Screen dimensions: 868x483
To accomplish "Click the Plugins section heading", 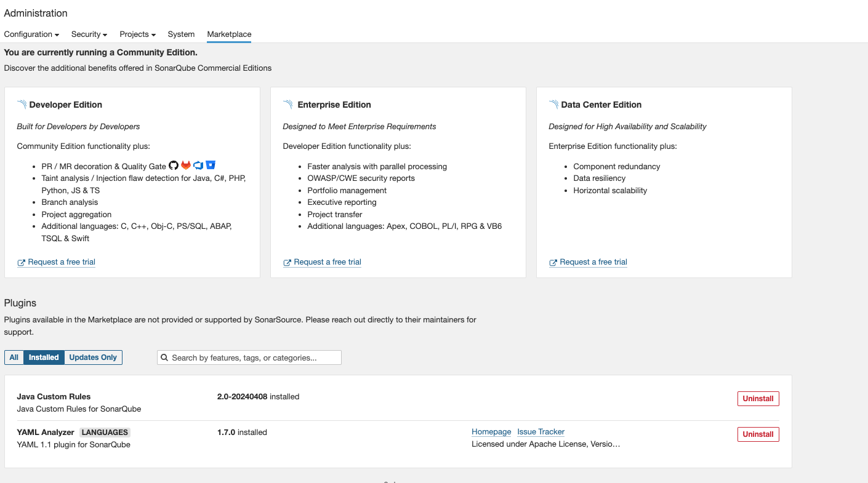I will pyautogui.click(x=20, y=303).
